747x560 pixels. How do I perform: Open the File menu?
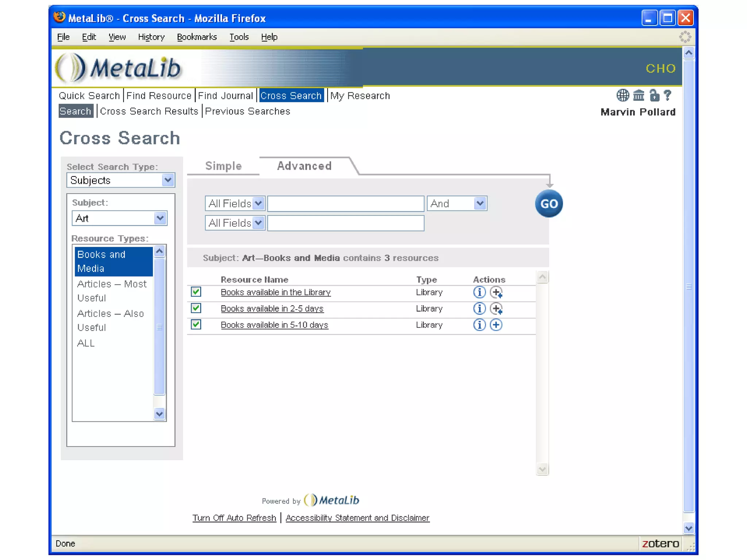[63, 37]
